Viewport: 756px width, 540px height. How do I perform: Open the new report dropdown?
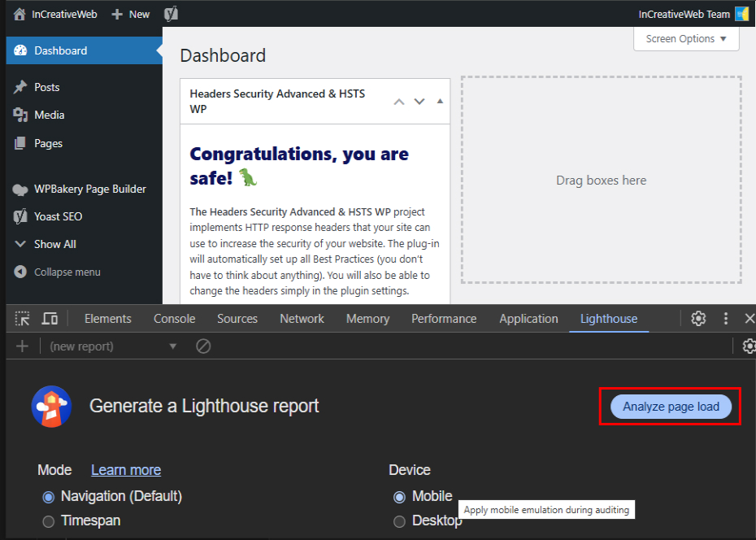pyautogui.click(x=172, y=346)
